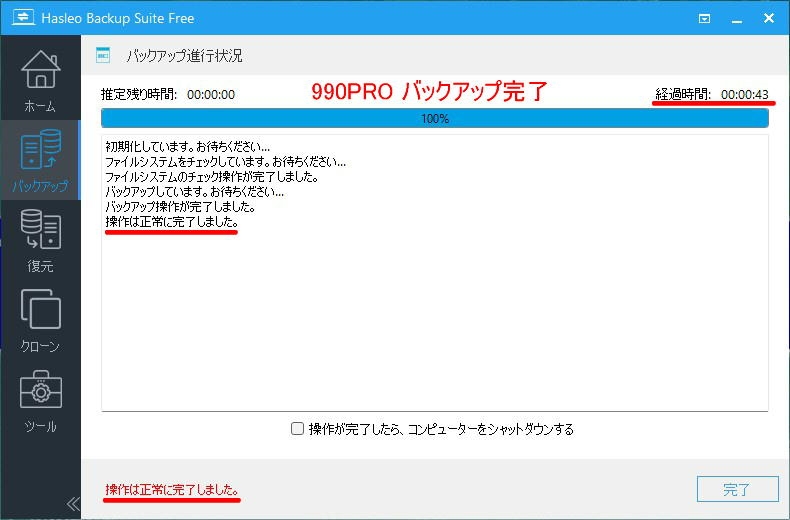Click log line バックアップしています。お待ちください...

tap(194, 191)
